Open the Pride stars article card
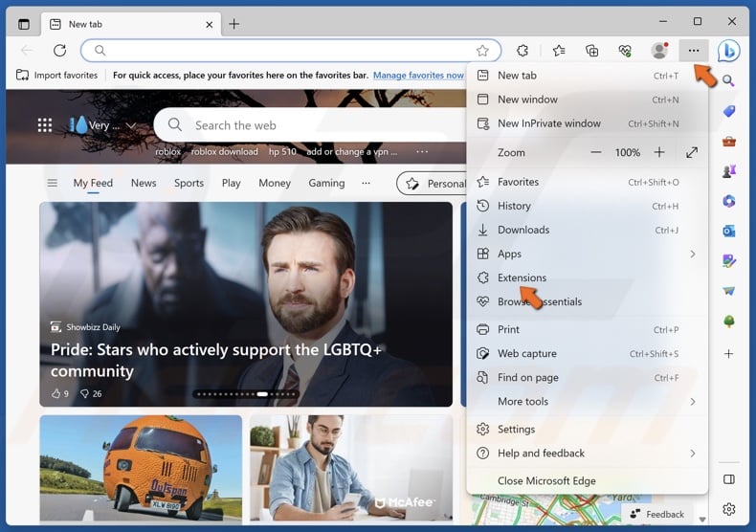Image resolution: width=756 pixels, height=532 pixels. 246,304
